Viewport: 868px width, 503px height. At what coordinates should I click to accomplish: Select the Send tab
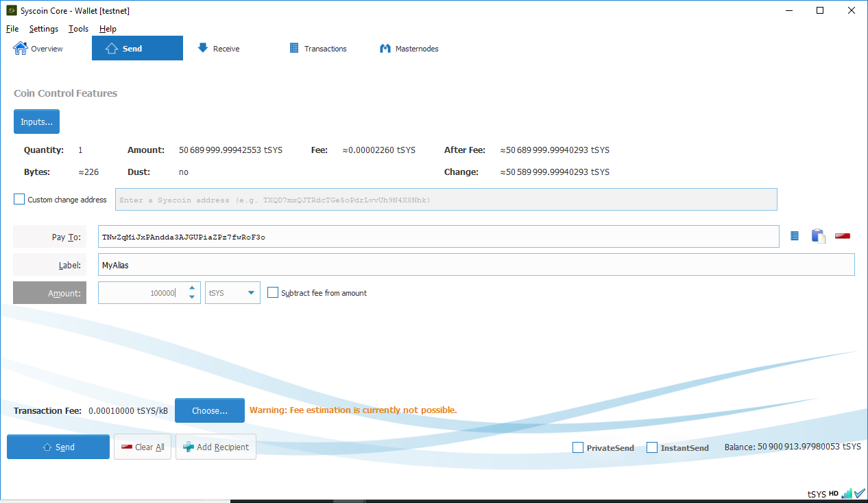point(137,49)
